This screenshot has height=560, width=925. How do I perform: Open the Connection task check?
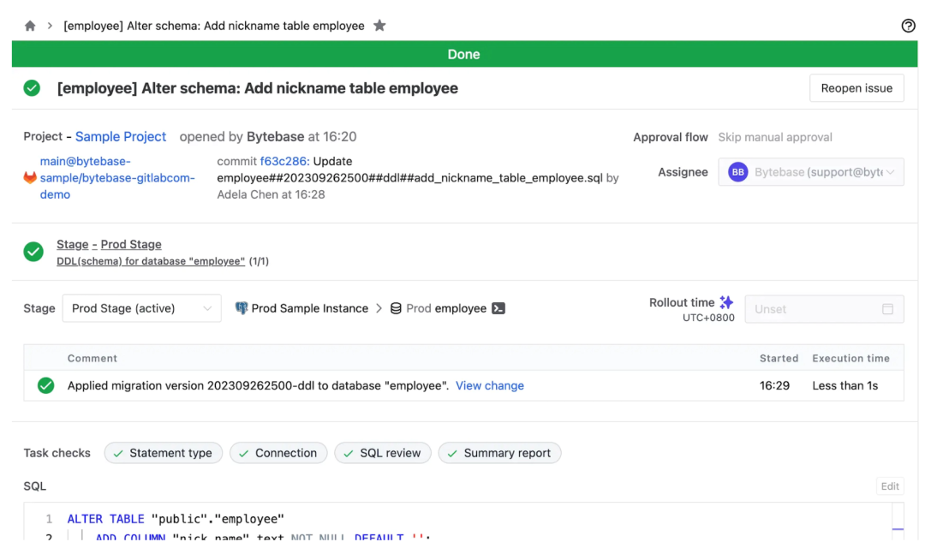click(278, 453)
